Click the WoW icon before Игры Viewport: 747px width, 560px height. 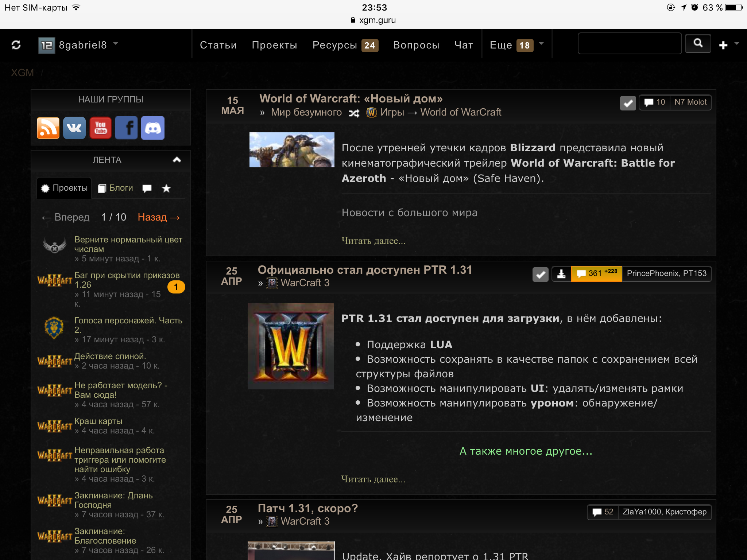[x=371, y=112]
